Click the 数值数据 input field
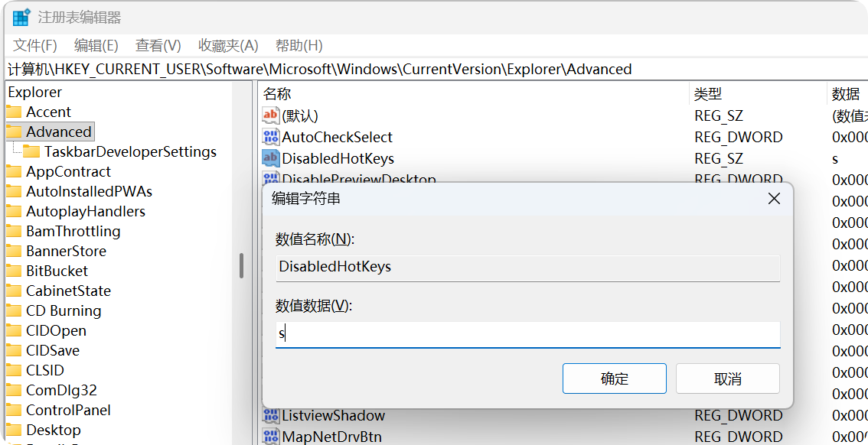 pyautogui.click(x=527, y=334)
